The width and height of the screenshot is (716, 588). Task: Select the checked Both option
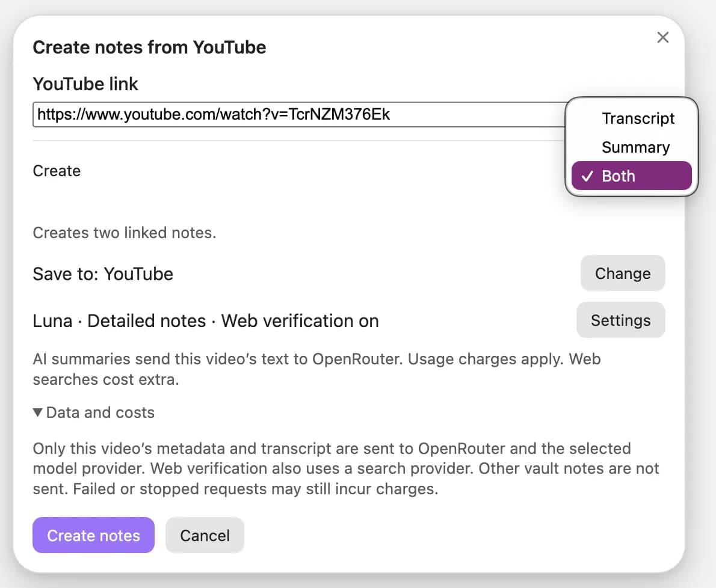click(x=632, y=176)
